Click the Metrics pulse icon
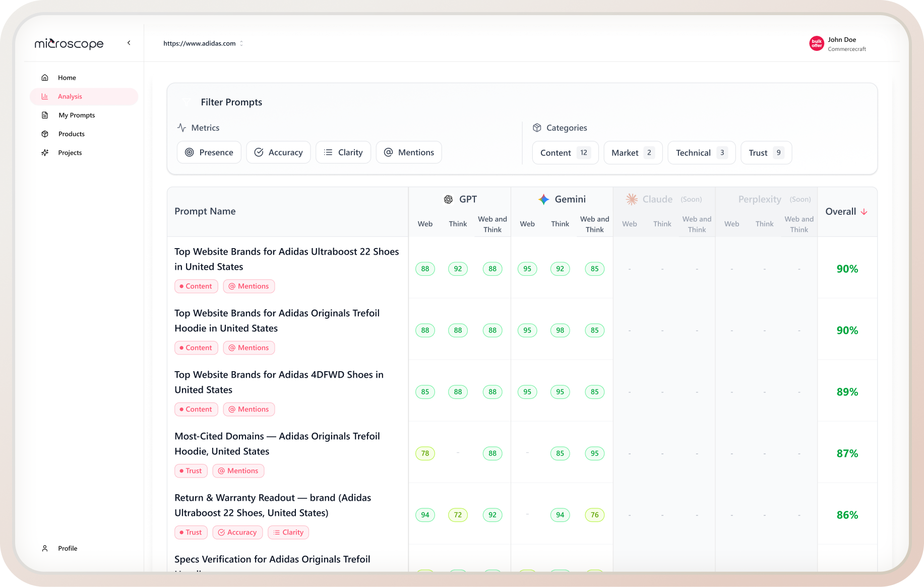This screenshot has height=587, width=924. tap(182, 128)
